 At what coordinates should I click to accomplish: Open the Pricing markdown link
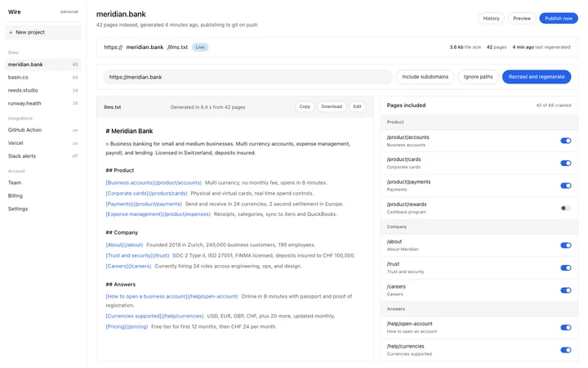click(127, 326)
